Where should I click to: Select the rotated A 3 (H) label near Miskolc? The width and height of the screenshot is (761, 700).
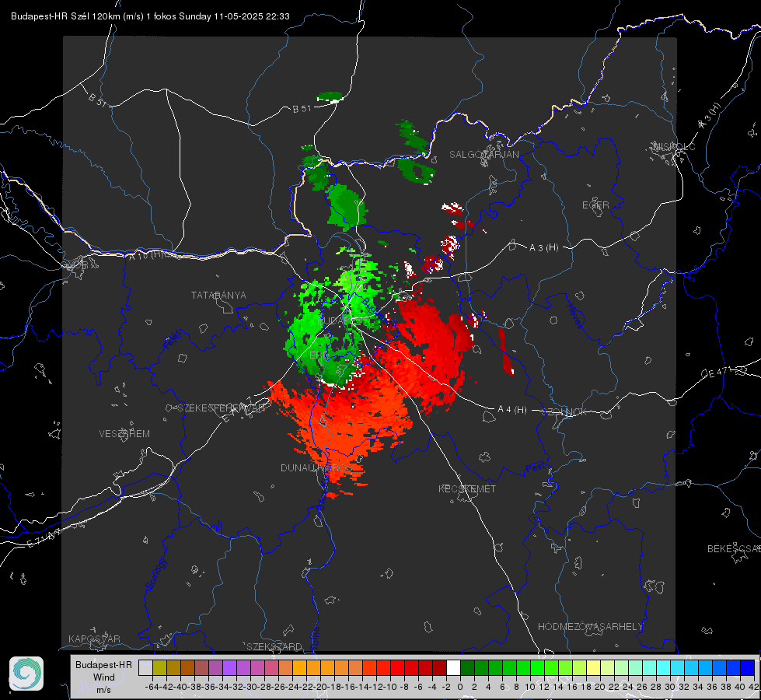(x=710, y=116)
